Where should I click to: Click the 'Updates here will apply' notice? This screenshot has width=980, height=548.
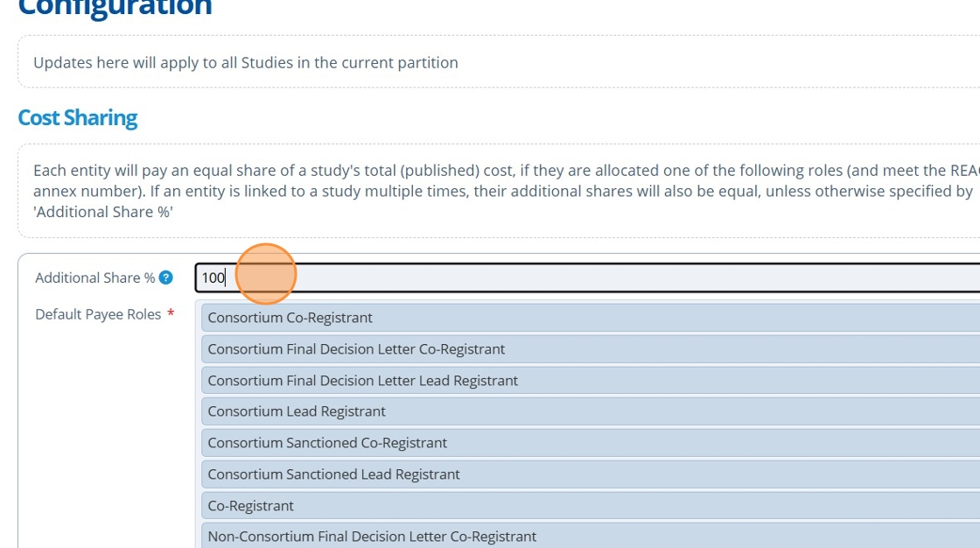click(x=246, y=63)
